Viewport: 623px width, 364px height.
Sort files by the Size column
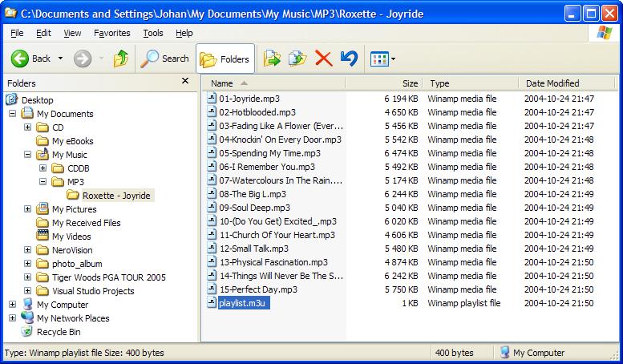(383, 83)
